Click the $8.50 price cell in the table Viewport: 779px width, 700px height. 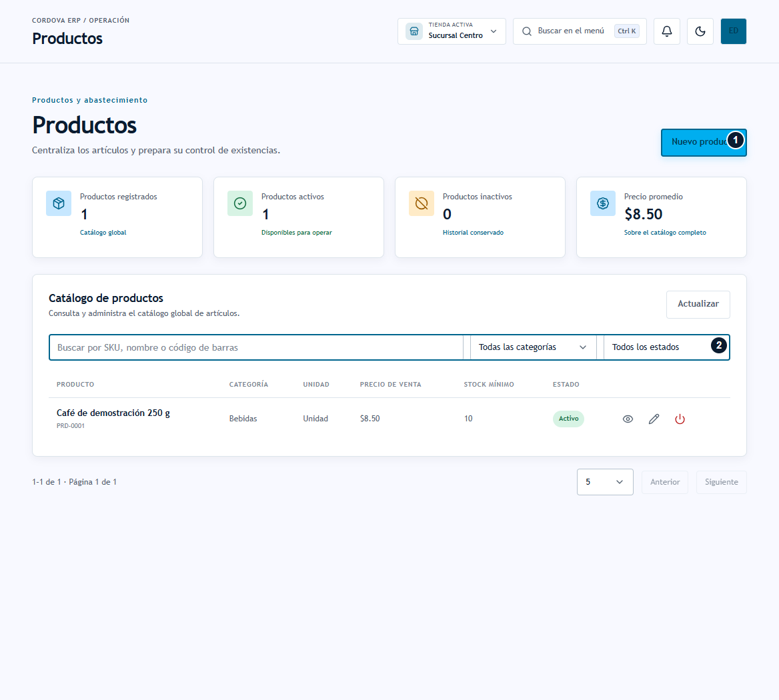pos(370,419)
